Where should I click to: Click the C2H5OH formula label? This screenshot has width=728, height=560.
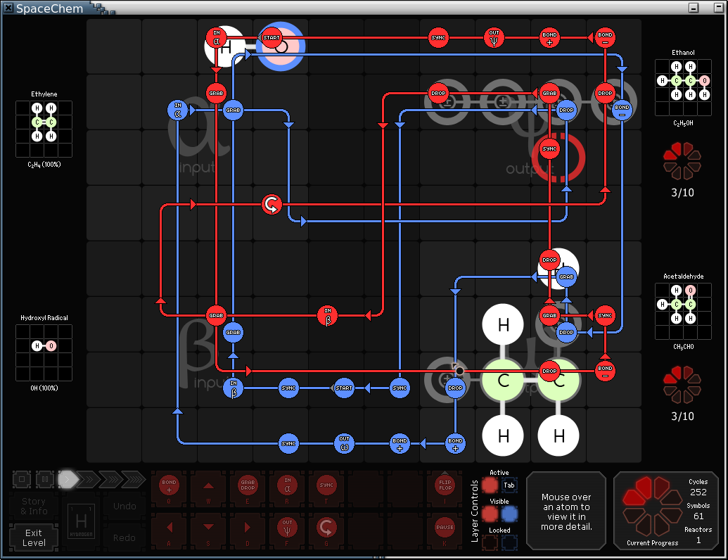(x=684, y=124)
